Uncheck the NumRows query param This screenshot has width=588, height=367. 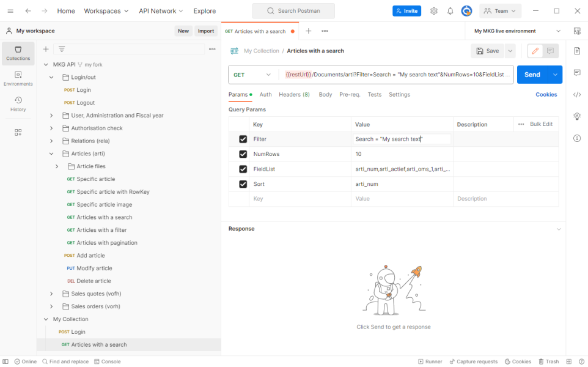tap(243, 154)
